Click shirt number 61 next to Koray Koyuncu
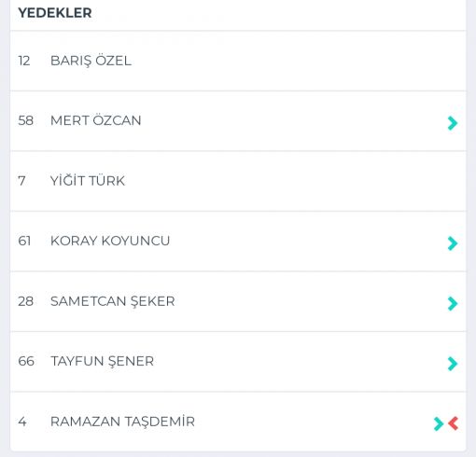 [24, 241]
